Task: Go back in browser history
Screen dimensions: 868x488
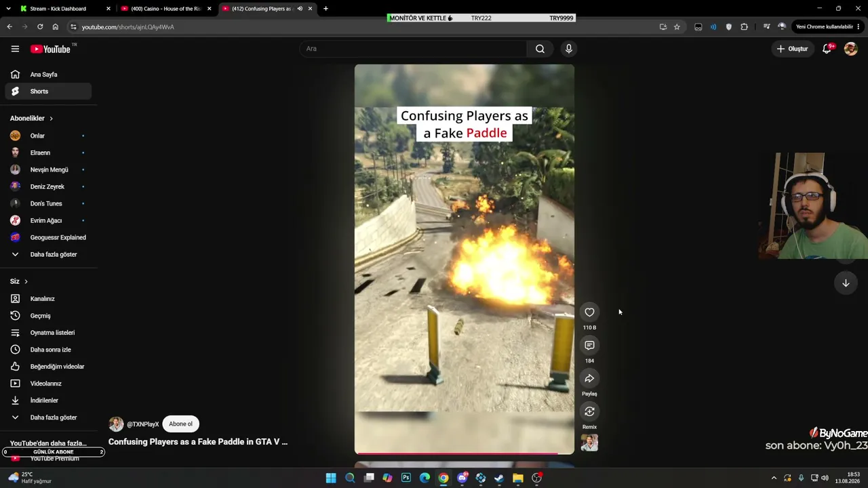Action: (x=9, y=26)
